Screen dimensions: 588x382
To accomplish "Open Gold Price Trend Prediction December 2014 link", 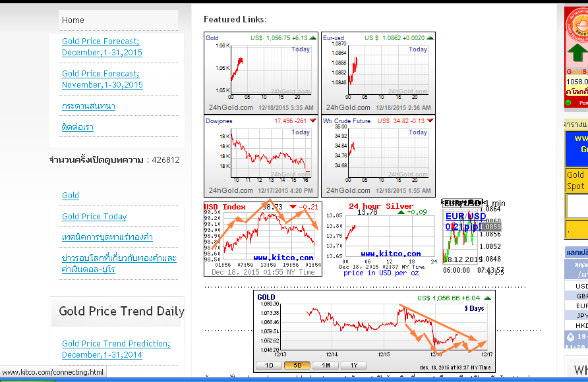I will (116, 349).
